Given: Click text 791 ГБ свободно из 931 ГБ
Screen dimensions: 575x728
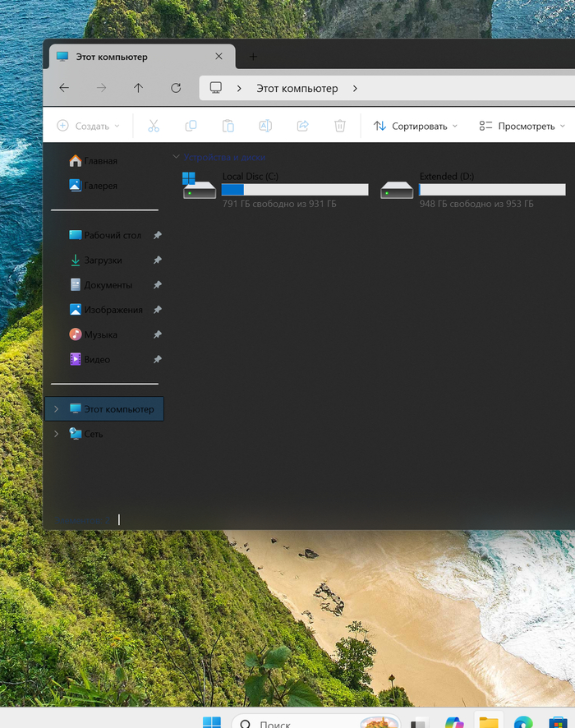Looking at the screenshot, I should pos(279,204).
